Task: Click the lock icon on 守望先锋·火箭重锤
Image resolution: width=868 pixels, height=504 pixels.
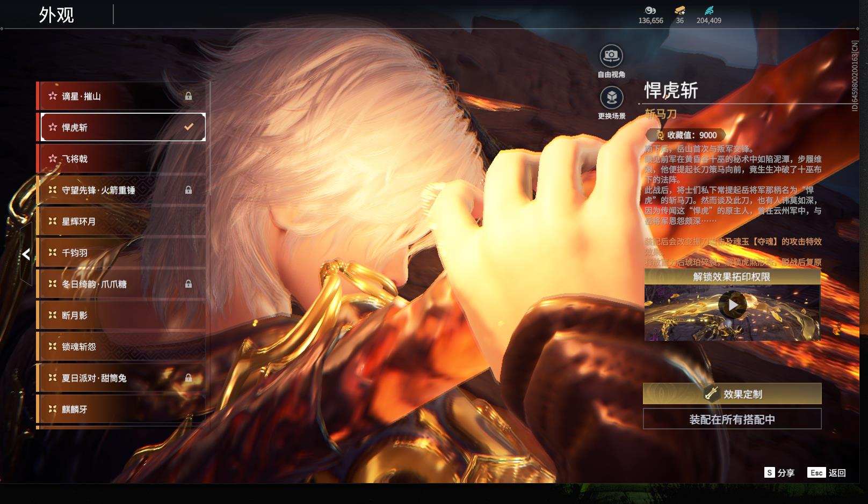Action: click(189, 190)
